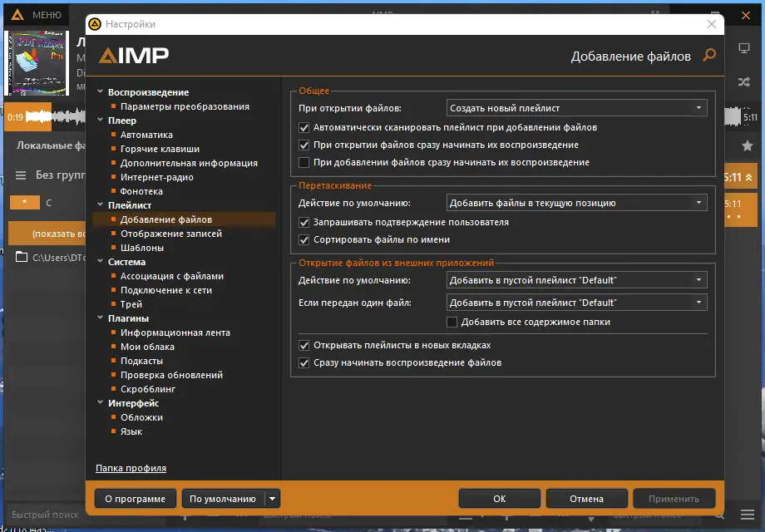Open settings search with the magnifier icon
The image size is (765, 532).
click(708, 56)
